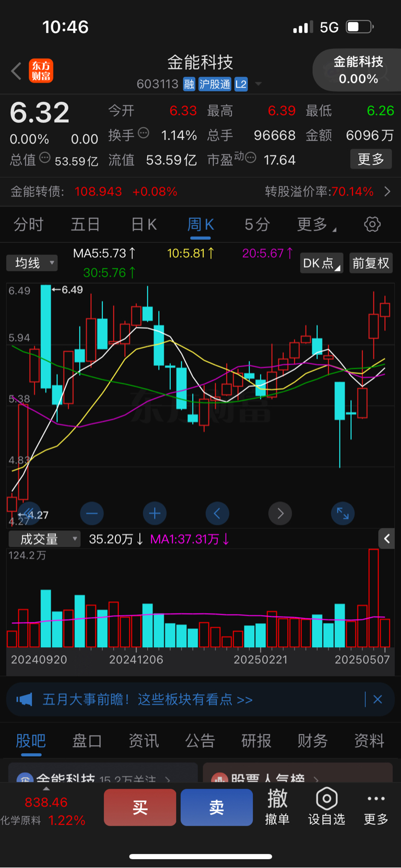Tap the tallest red volume bar
This screenshot has width=401, height=868.
(x=373, y=598)
